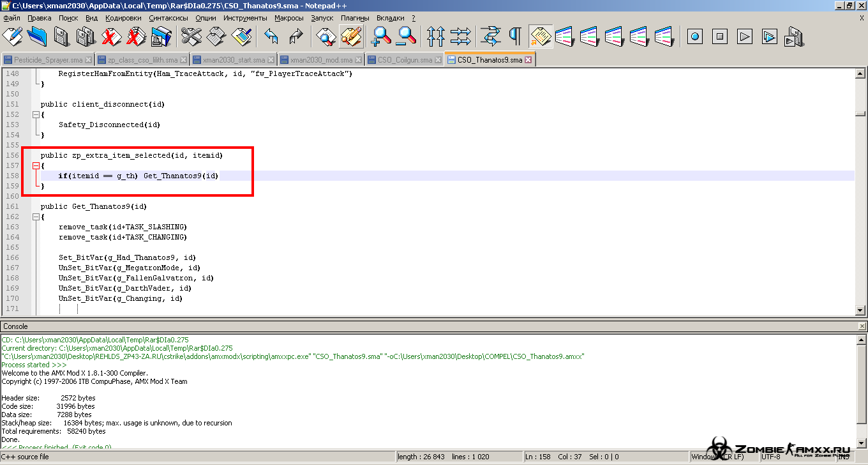This screenshot has width=868, height=465.
Task: Close the xman2030_mod.sma tab
Action: click(358, 60)
